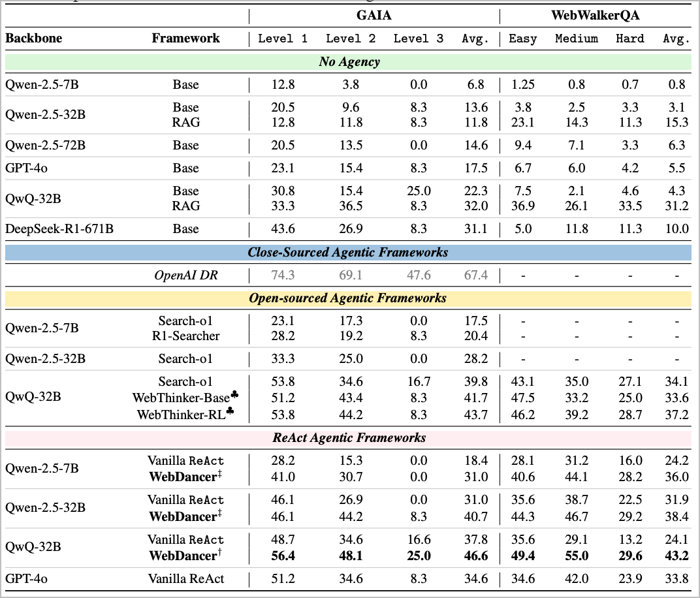Select the value 32.0 in QwQ-32B RAG row
The width and height of the screenshot is (700, 598).
476,206
